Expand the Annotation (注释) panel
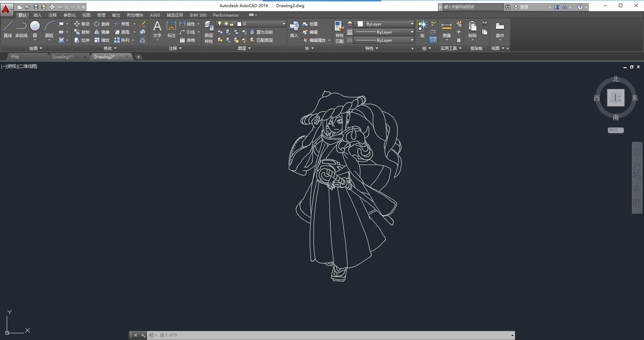 pos(175,48)
